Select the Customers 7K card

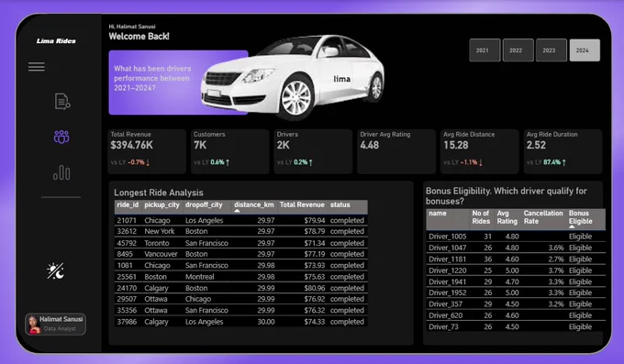pyautogui.click(x=230, y=151)
